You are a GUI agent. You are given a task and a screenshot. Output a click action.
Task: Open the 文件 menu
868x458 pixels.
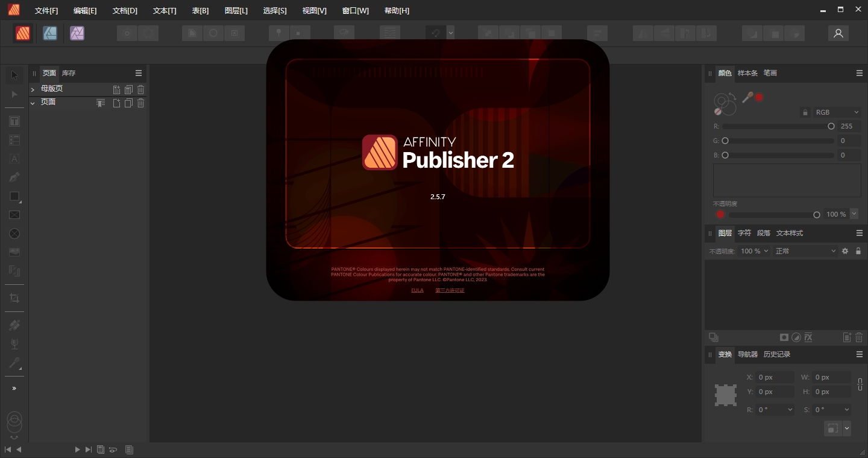click(x=46, y=11)
